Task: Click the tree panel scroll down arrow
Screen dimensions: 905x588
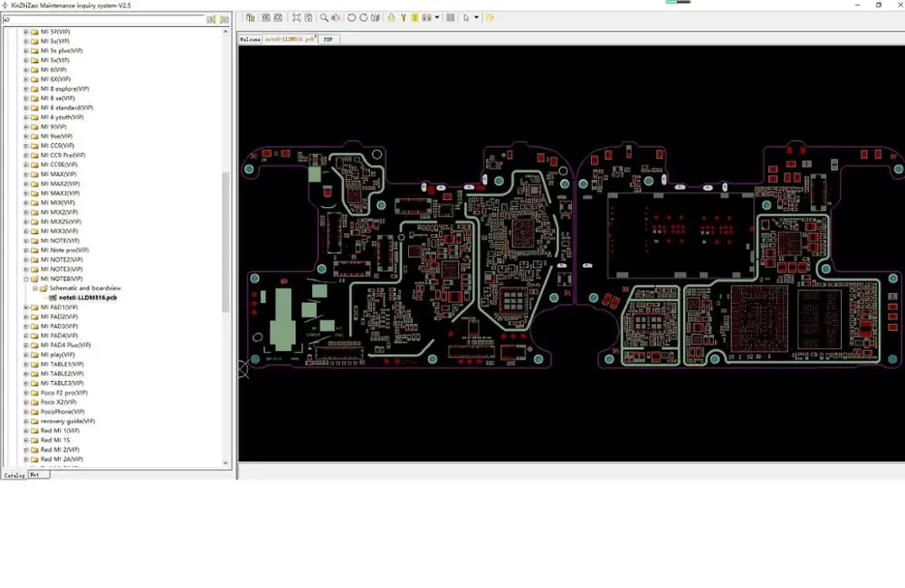Action: (x=226, y=462)
